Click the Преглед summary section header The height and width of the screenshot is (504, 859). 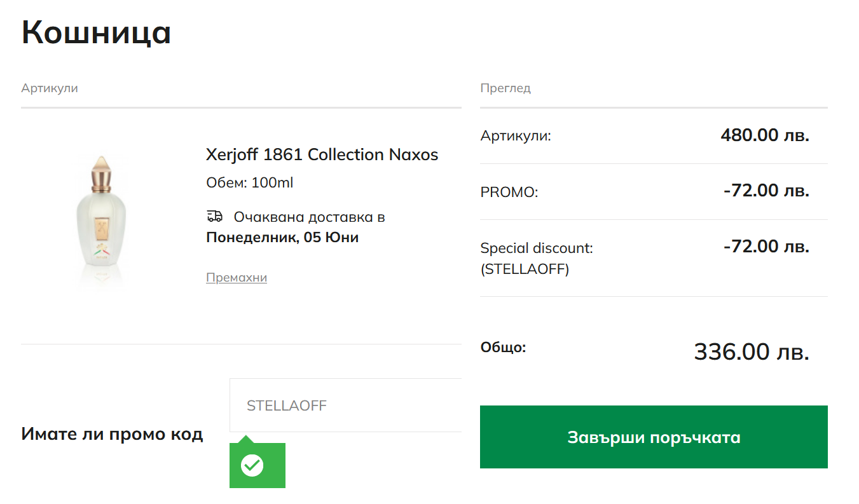tap(505, 88)
